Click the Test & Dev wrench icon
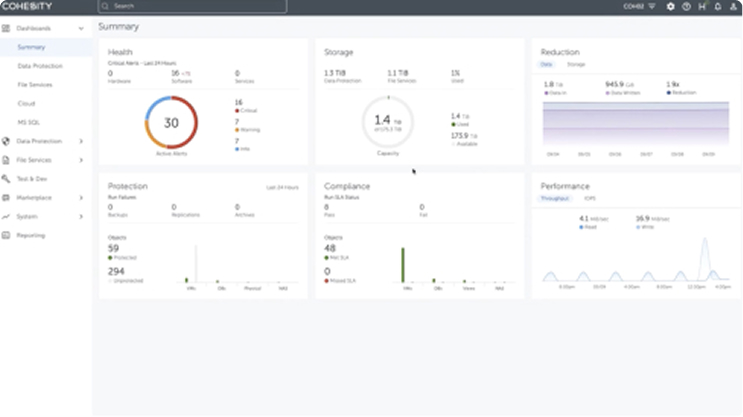 (7, 179)
